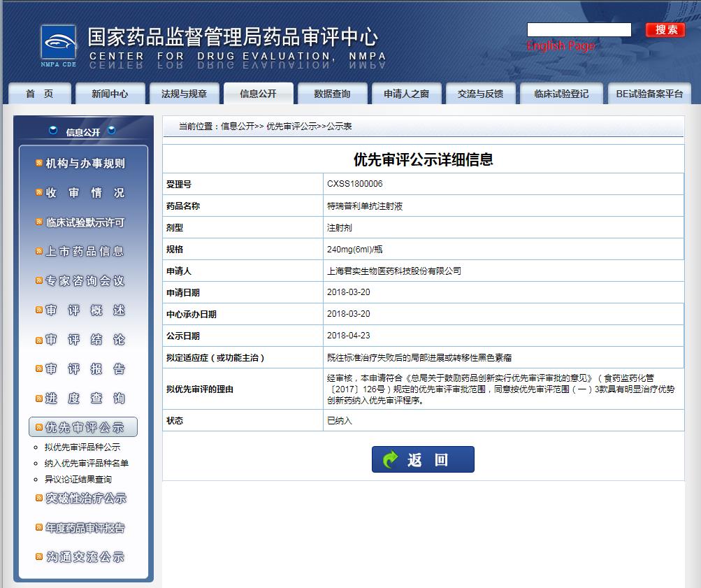Click in the search input field
This screenshot has height=588, width=701.
(579, 29)
